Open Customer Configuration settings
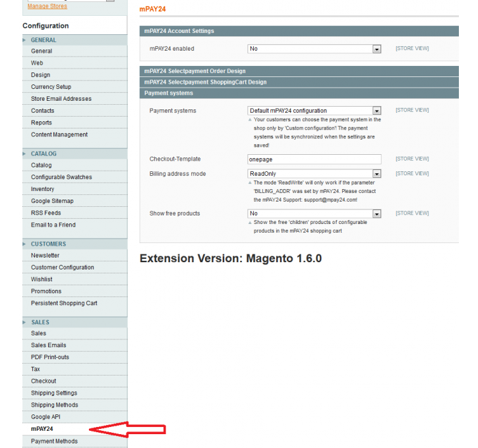Image resolution: width=478 pixels, height=448 pixels. coord(75,267)
